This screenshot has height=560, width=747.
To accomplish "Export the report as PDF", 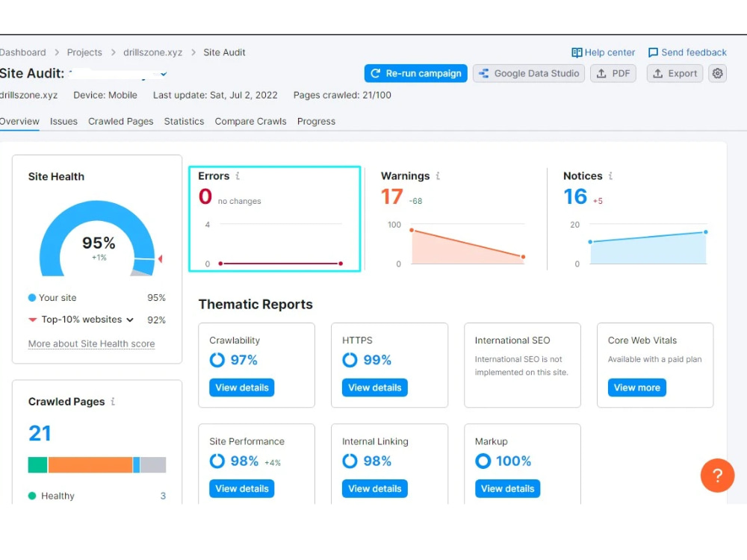I will (x=613, y=73).
